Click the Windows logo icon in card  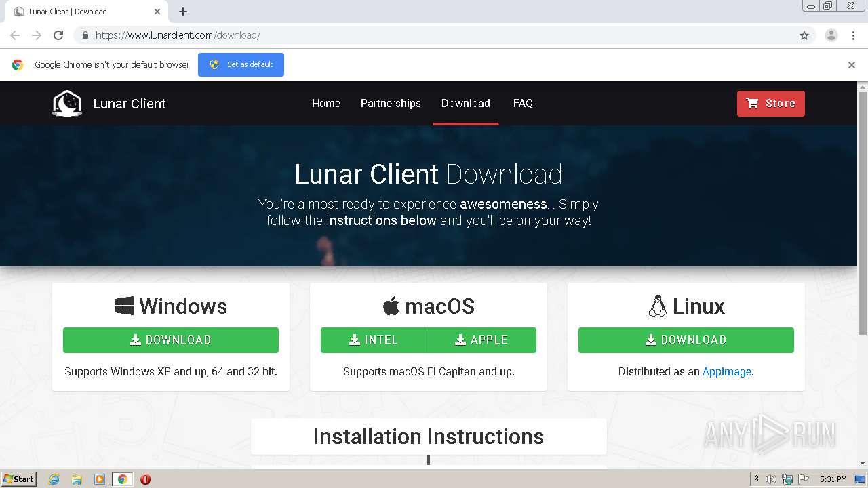click(x=124, y=306)
